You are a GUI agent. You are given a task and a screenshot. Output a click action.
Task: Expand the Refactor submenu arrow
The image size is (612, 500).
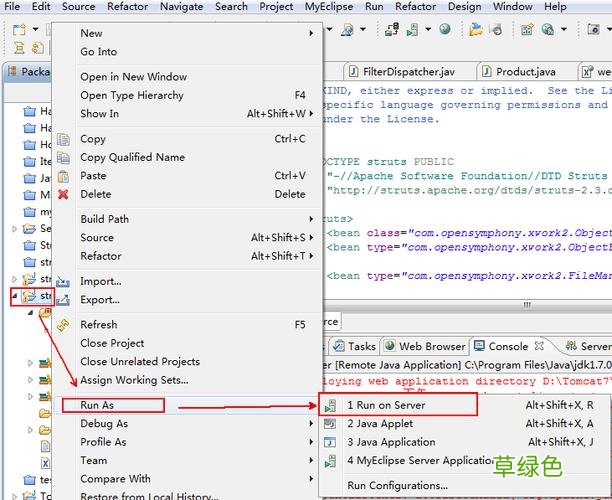(311, 256)
